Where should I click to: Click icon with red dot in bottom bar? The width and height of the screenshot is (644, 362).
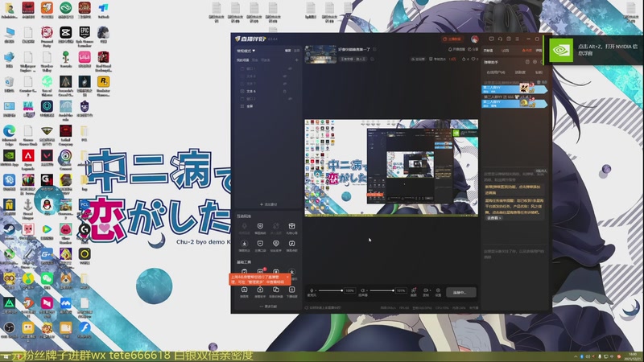(414, 290)
